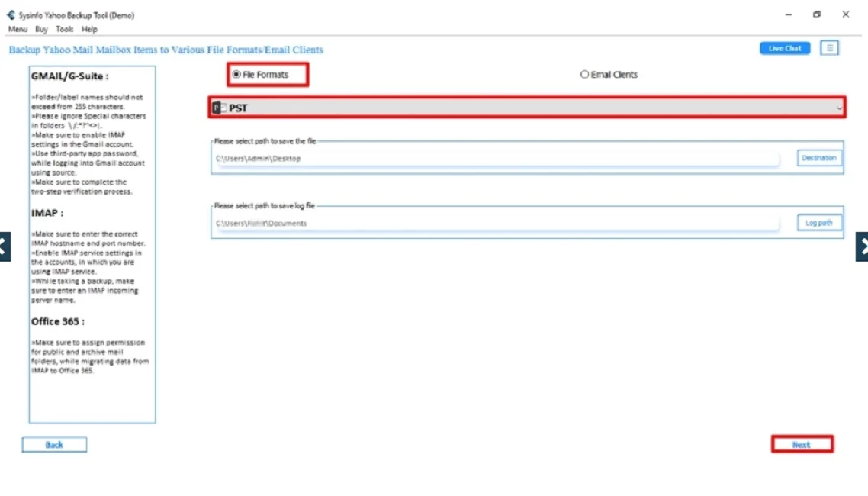Image resolution: width=868 pixels, height=496 pixels.
Task: Click 'Please select path to save the file' label
Action: tap(265, 141)
